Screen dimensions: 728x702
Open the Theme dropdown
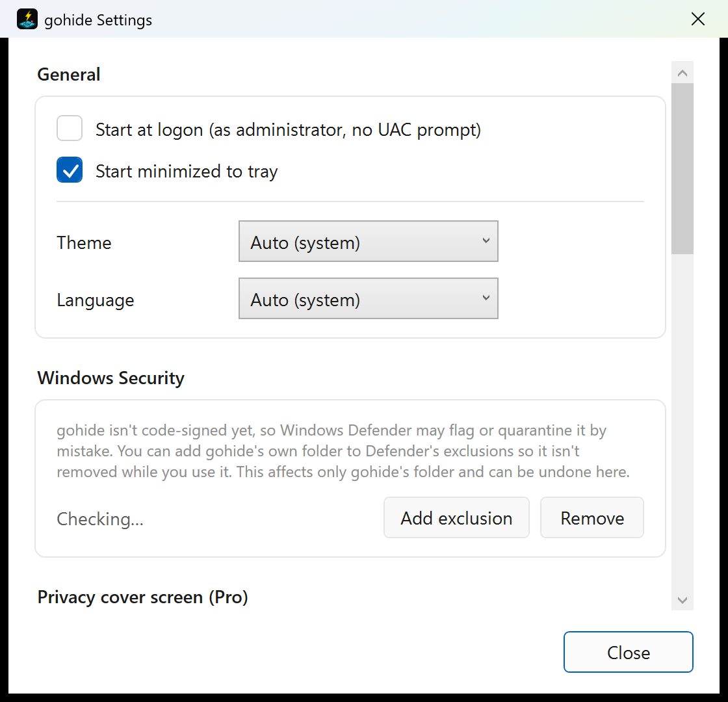click(x=368, y=241)
